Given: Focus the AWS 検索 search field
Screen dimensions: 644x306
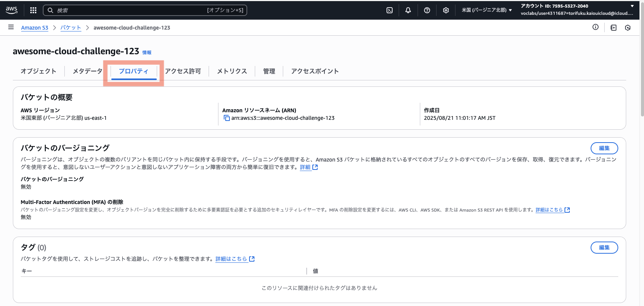Looking at the screenshot, I should [145, 10].
